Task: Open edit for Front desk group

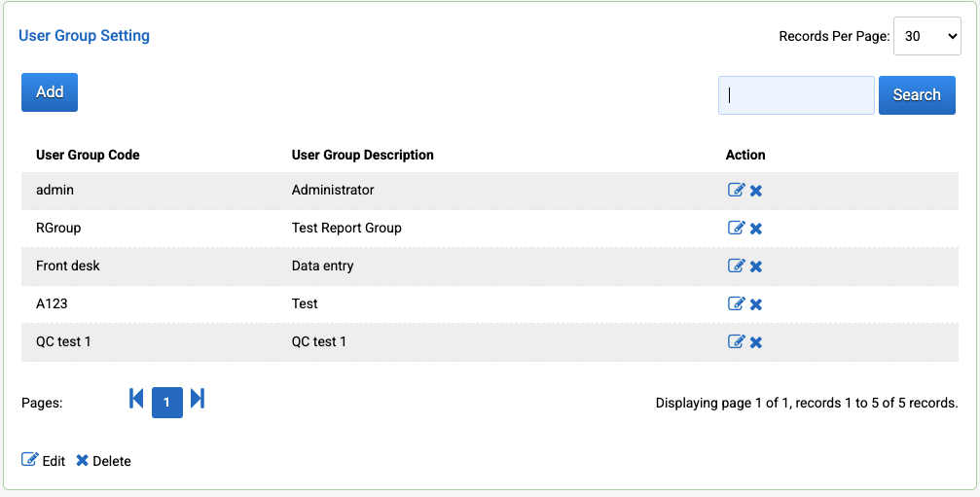Action: tap(736, 266)
